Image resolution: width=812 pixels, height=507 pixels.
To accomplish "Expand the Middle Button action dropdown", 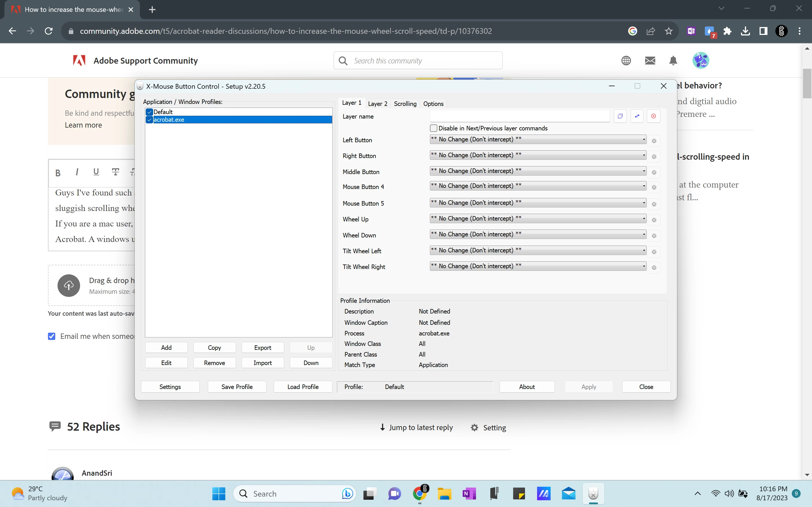I will 538,171.
